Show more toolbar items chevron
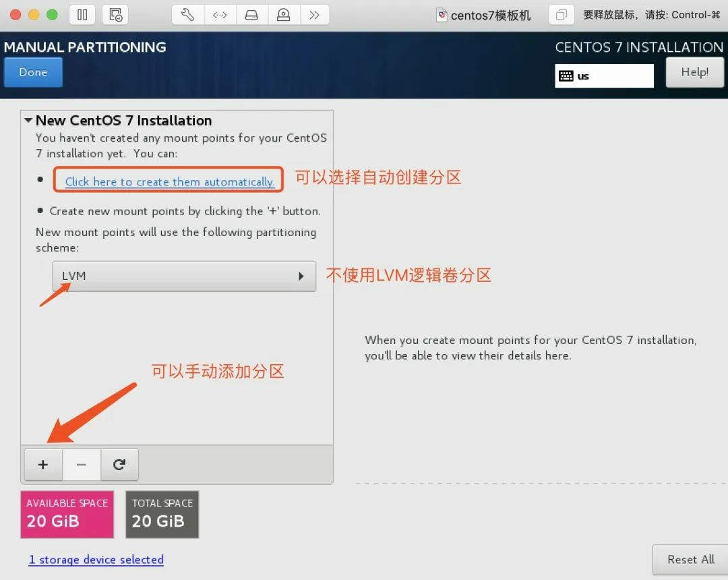The image size is (728, 580). [314, 15]
